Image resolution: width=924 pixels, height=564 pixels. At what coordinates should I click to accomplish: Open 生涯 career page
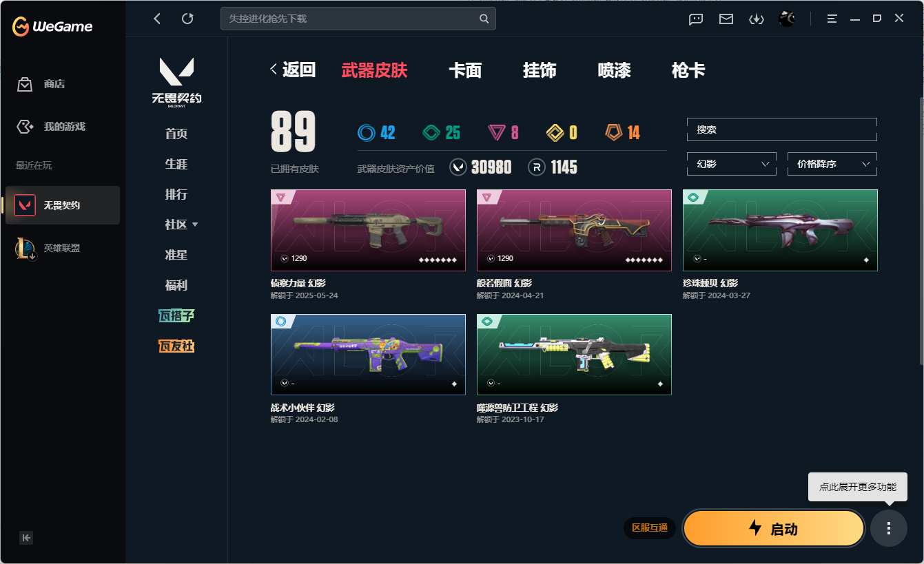click(176, 165)
